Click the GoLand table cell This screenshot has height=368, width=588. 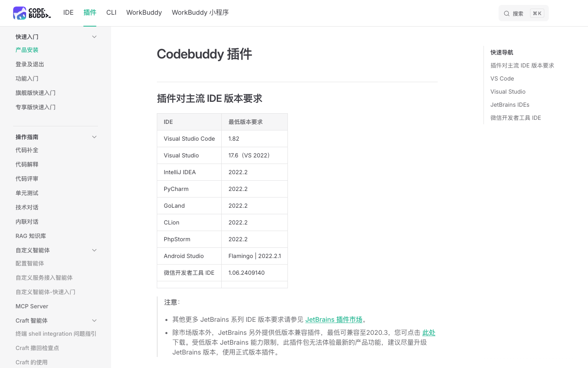tap(189, 206)
